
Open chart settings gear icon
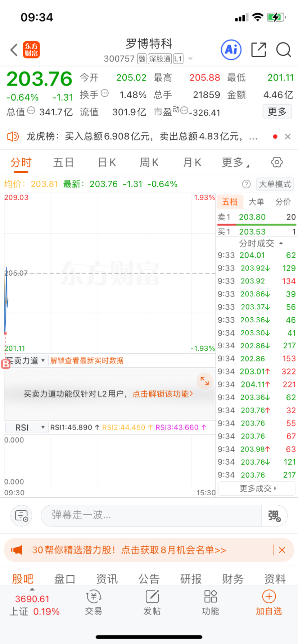(277, 162)
